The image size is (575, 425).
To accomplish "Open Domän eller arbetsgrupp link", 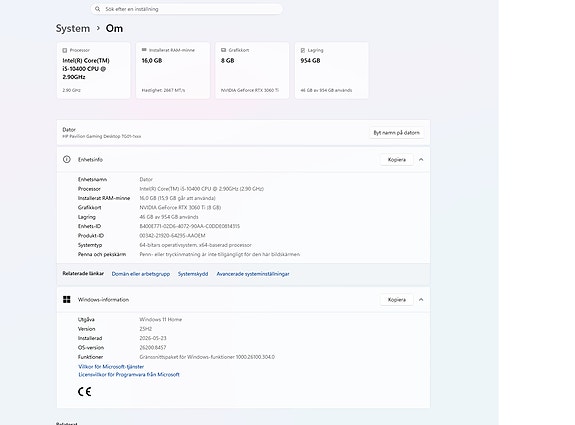I will [x=141, y=274].
